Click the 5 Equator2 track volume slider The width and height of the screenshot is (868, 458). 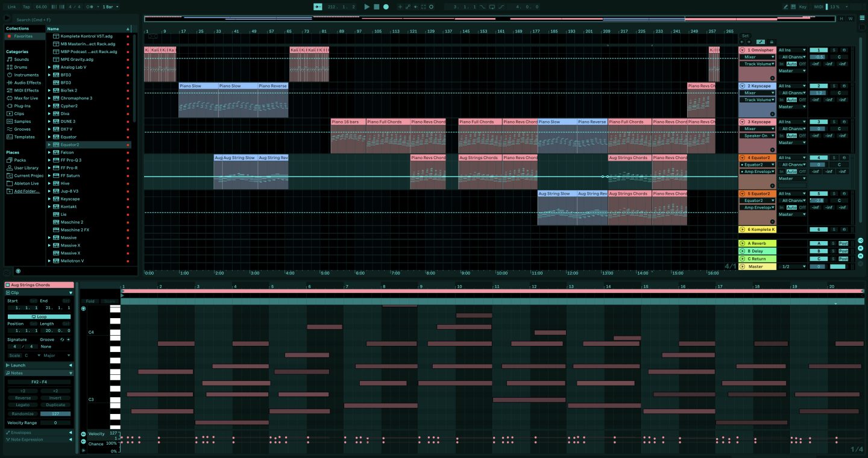tap(818, 201)
